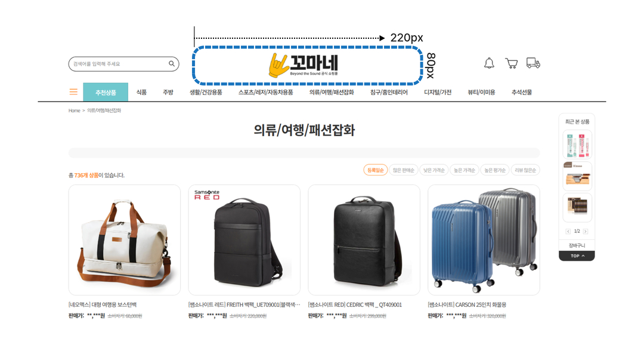Open the shopping cart icon
Viewport: 644px width, 363px height.
[512, 63]
